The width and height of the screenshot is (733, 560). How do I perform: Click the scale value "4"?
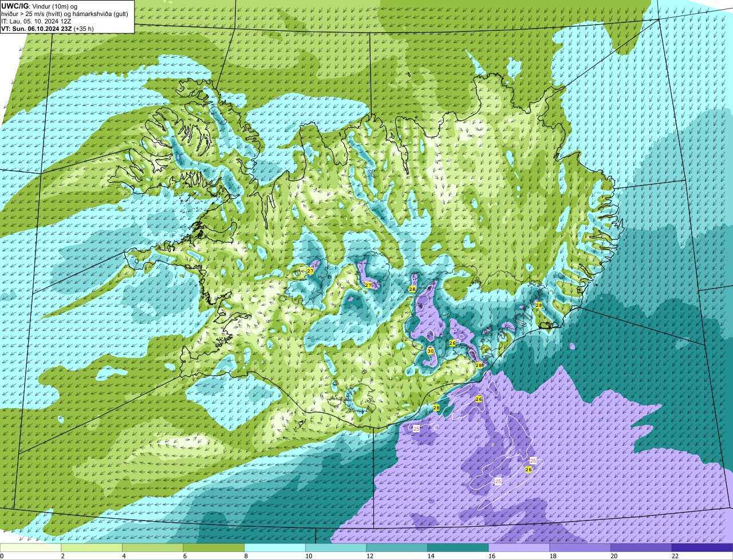tap(124, 556)
